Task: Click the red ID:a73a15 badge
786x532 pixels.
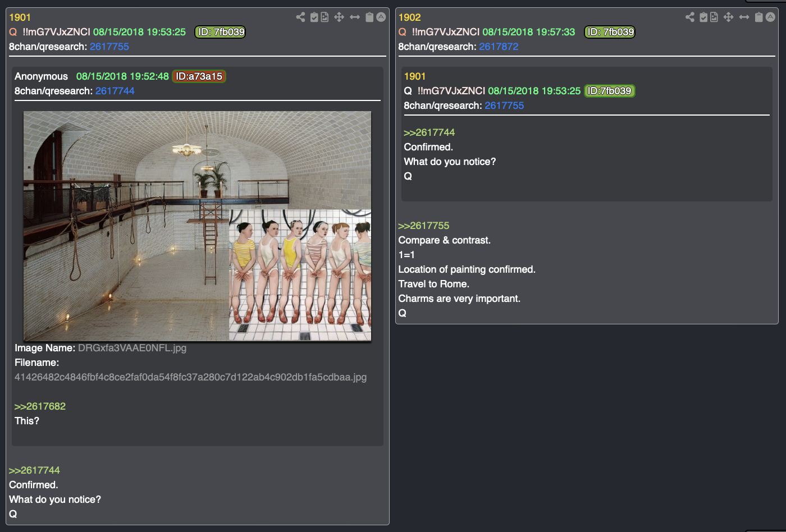Action: point(199,76)
